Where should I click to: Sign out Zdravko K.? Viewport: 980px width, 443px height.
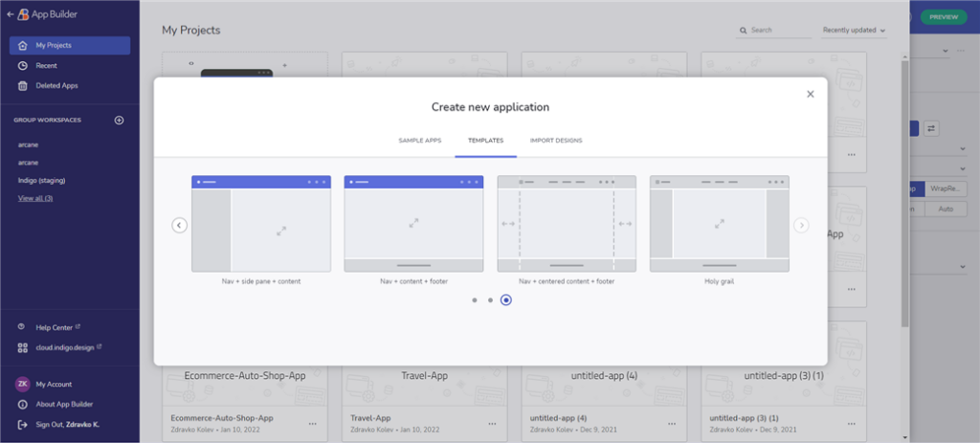point(68,424)
